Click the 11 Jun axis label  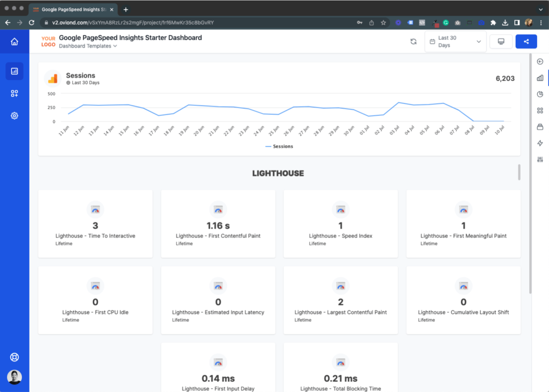pos(64,131)
